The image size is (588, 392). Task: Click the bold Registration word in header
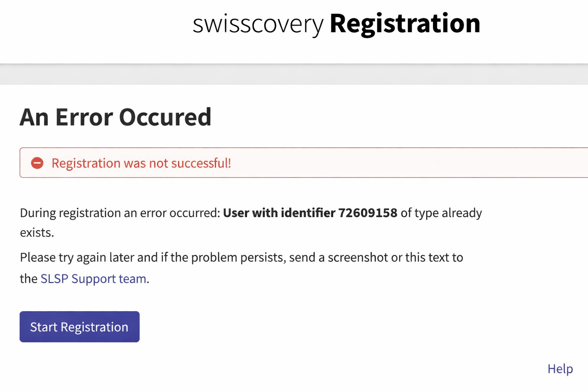pos(405,24)
